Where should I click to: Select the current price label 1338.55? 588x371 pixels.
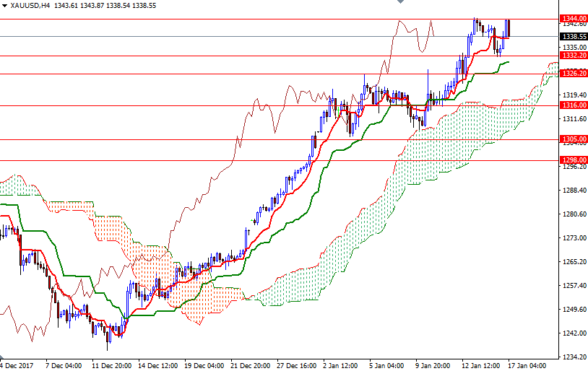coord(573,36)
